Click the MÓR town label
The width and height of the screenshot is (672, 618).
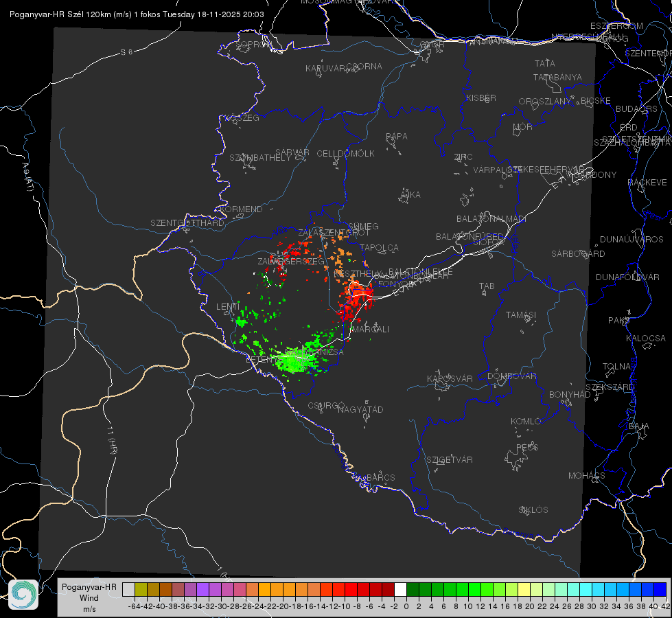coord(523,126)
